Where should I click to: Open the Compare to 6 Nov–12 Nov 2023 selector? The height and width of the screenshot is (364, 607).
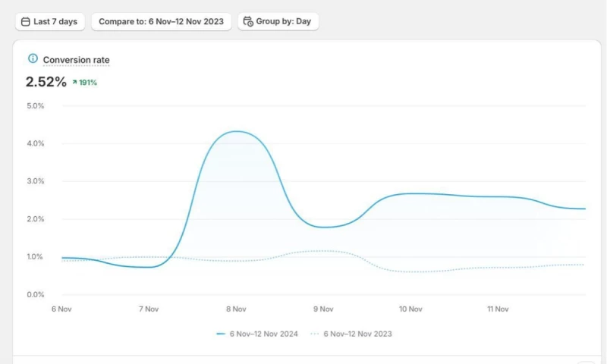tap(161, 22)
